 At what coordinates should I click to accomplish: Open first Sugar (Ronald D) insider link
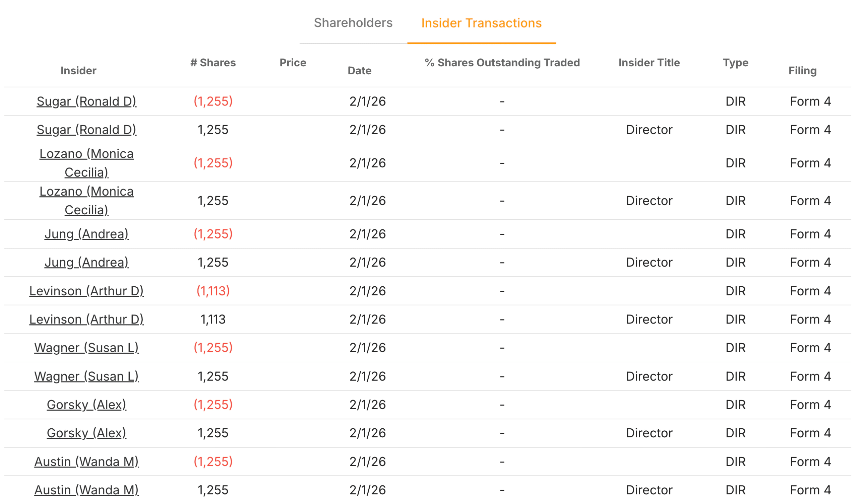point(86,101)
